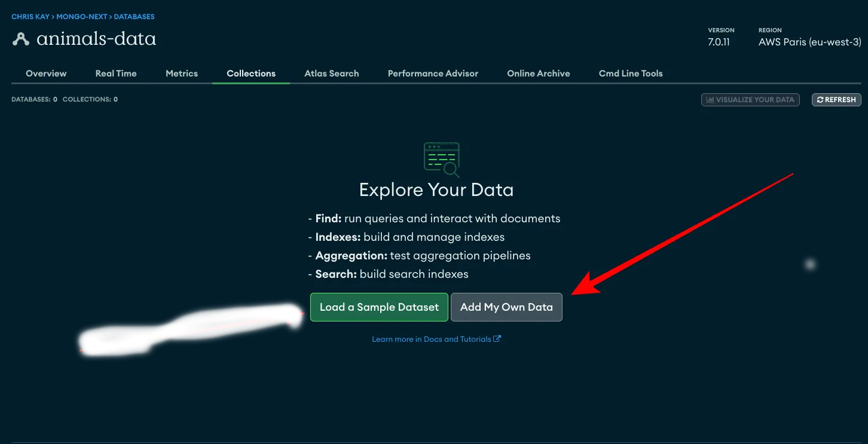Open the Cmd Line Tools tab
This screenshot has height=444, width=868.
631,74
